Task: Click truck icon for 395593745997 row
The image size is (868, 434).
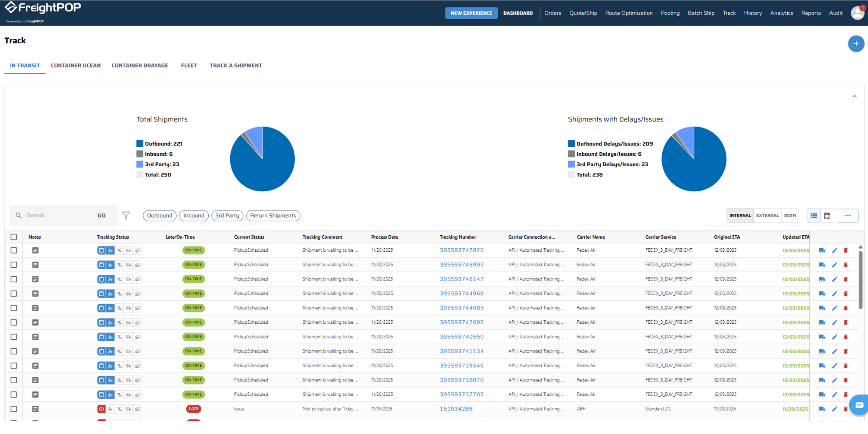Action: point(822,265)
